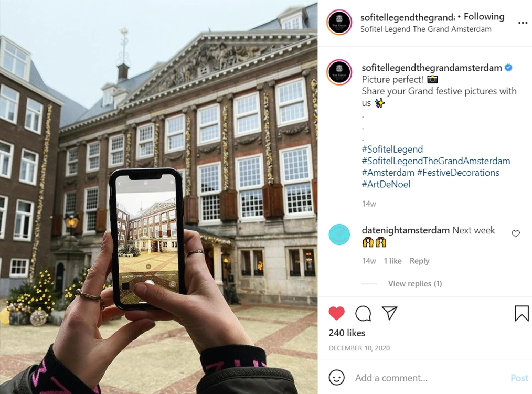Click the Post comment button

coord(519,378)
